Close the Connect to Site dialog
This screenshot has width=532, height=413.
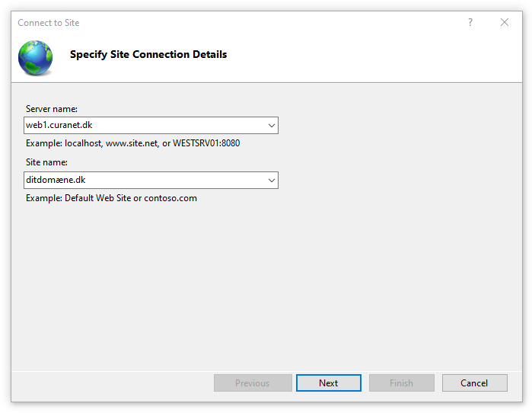coord(505,22)
